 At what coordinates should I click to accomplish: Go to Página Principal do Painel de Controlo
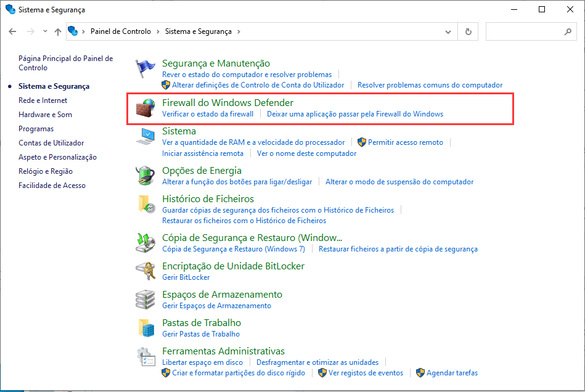(66, 63)
